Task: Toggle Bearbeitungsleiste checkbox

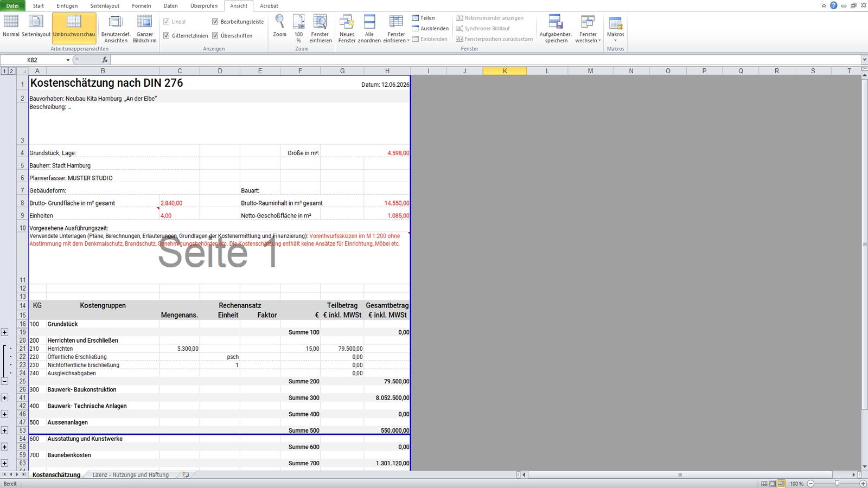Action: 215,22
